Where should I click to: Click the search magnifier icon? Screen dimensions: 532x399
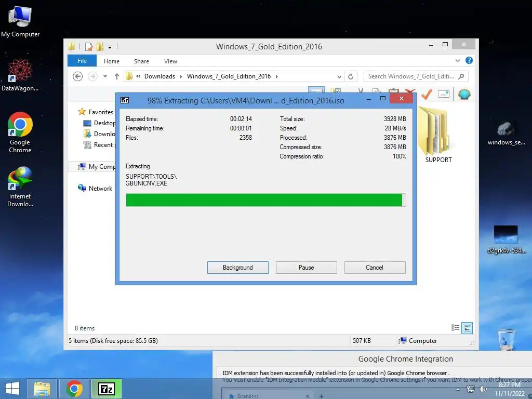pos(461,76)
